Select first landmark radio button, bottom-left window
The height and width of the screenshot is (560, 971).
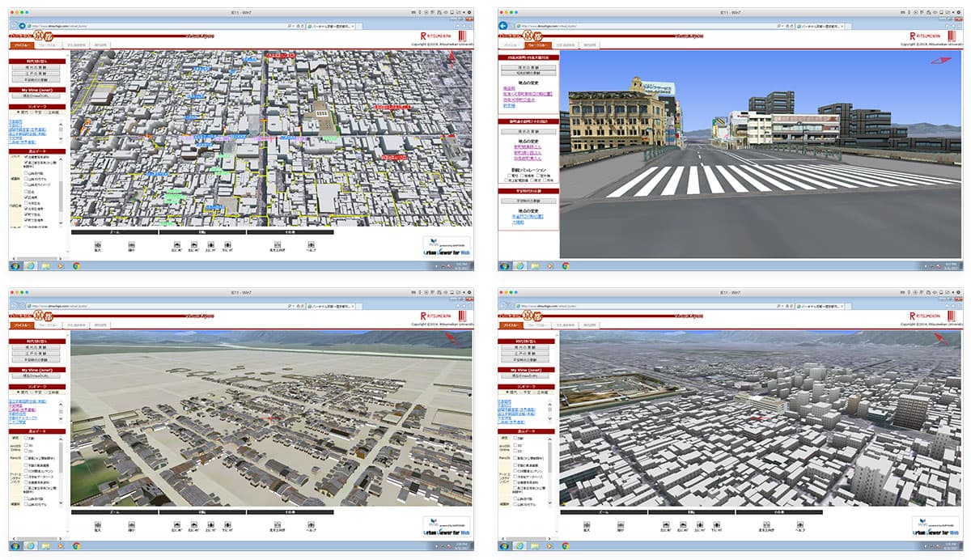click(x=19, y=392)
